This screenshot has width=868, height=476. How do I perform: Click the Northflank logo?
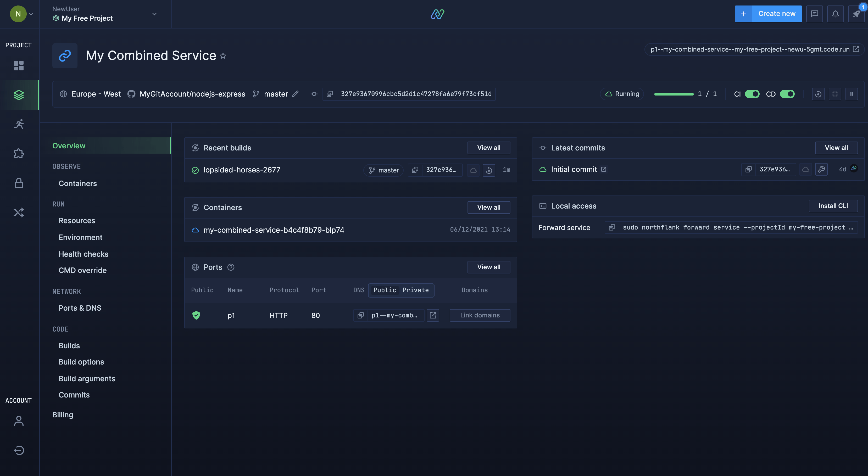point(437,14)
